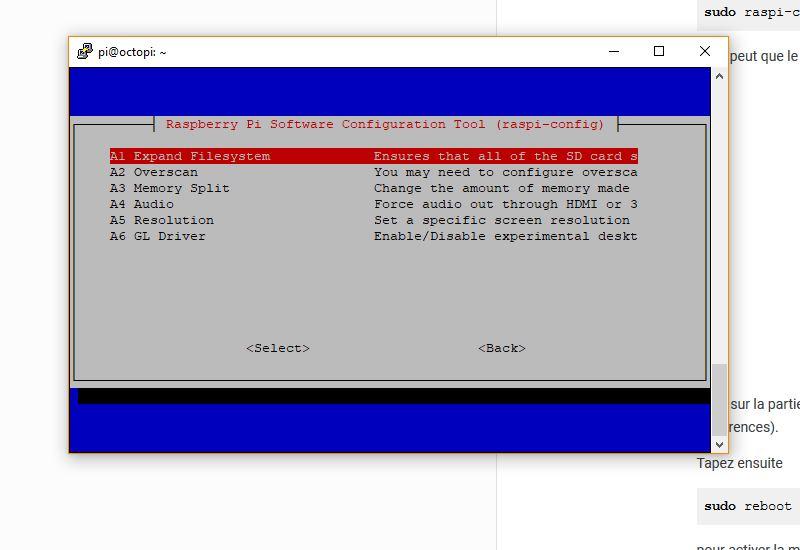Minimize the pi@octopi terminal window
The width and height of the screenshot is (800, 550).
[x=614, y=51]
